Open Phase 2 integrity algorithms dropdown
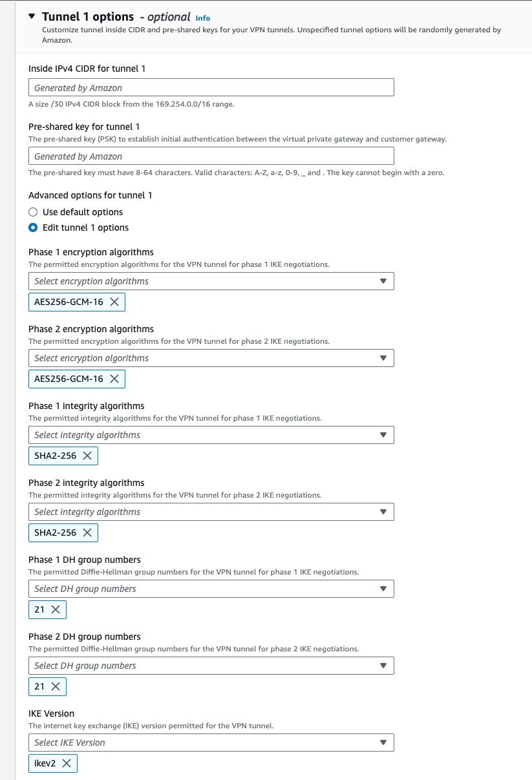Screen dimensions: 532x780 coord(211,512)
